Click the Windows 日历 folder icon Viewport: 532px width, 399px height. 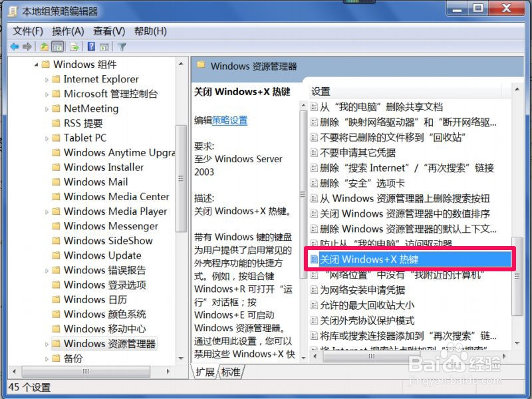pos(56,299)
